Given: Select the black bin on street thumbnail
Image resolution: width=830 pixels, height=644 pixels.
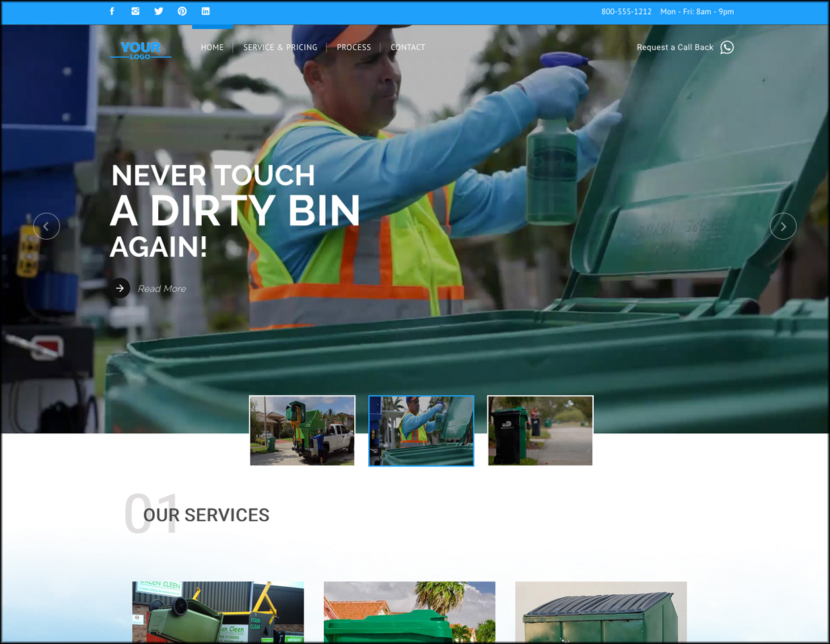Looking at the screenshot, I should [540, 431].
